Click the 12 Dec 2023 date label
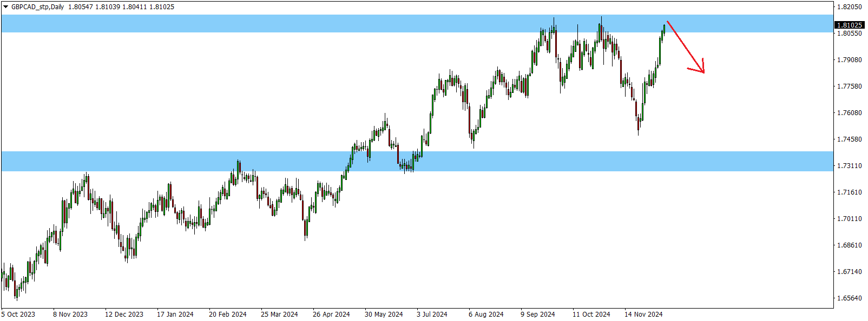 tap(124, 315)
